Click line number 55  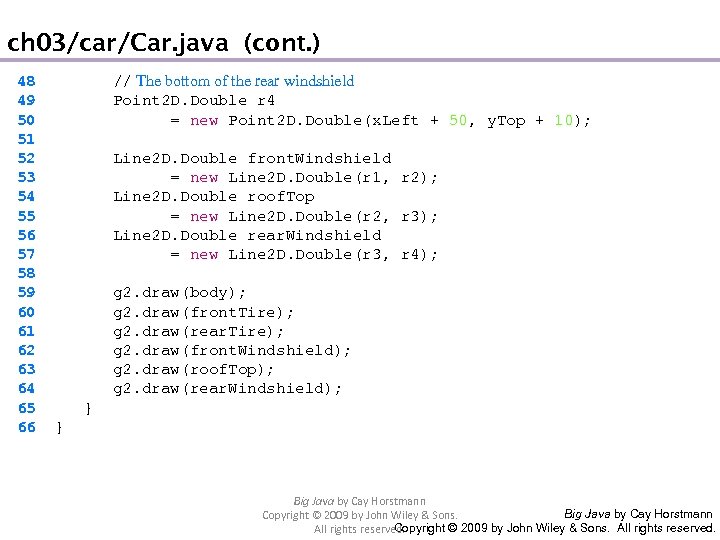pos(26,216)
